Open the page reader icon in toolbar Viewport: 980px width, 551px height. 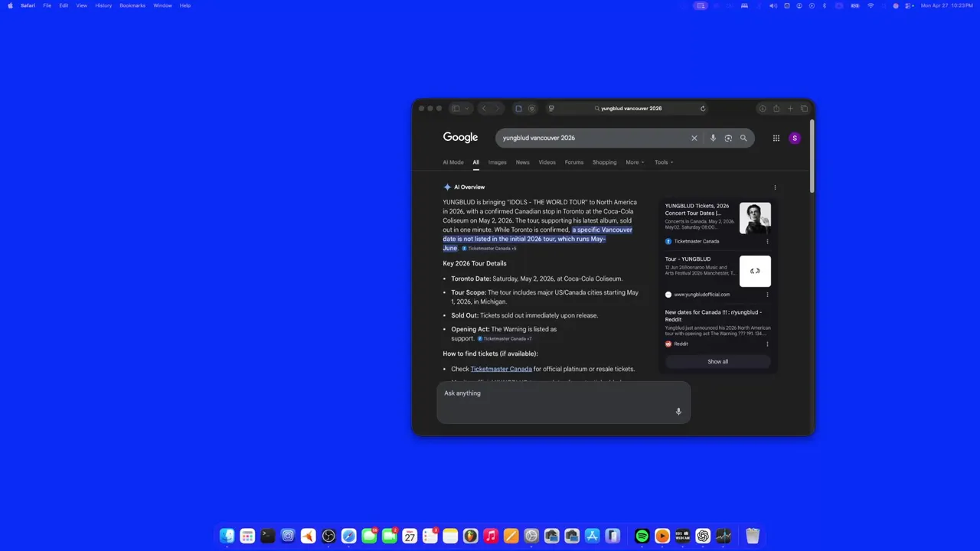pos(518,109)
